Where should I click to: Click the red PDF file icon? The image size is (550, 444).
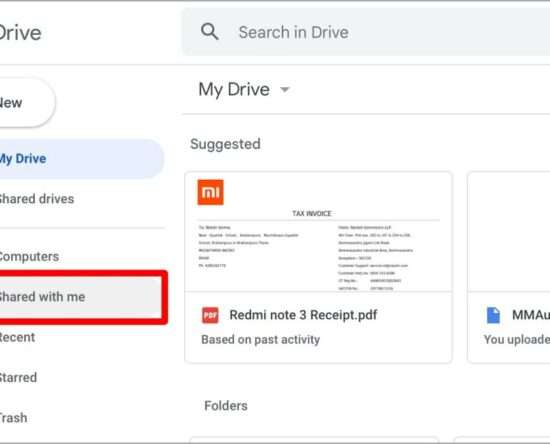(210, 315)
